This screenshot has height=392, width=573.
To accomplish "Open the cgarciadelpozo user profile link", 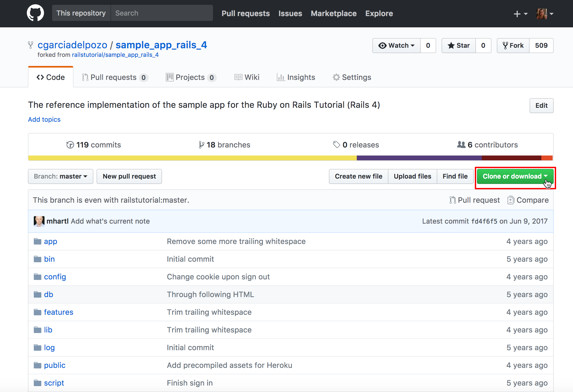I will coord(72,45).
